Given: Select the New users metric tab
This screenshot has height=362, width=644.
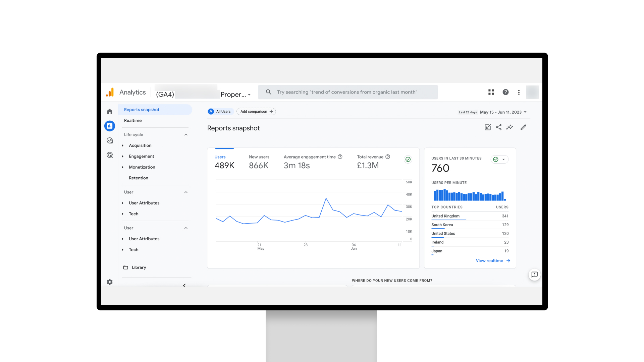Looking at the screenshot, I should point(259,162).
